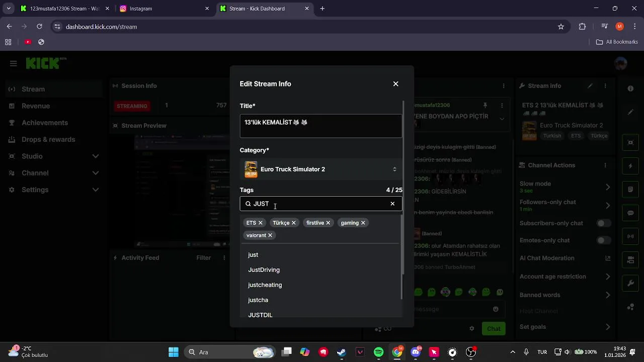Remove the valorant tag chip
The height and width of the screenshot is (362, 644).
coord(270,235)
